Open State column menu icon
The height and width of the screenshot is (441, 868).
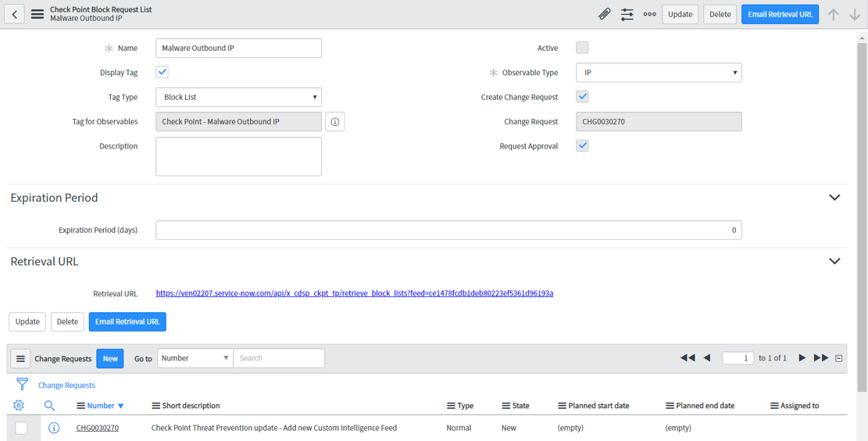[505, 406]
